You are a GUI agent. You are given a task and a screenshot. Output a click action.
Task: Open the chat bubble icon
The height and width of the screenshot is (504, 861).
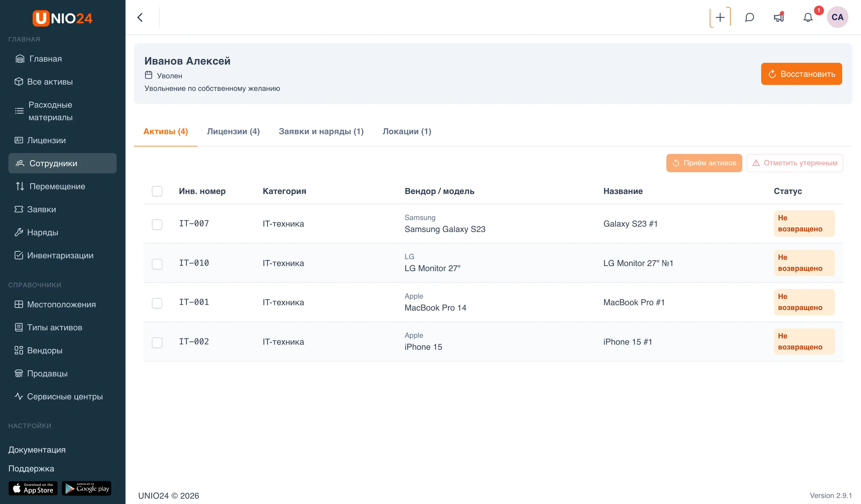[749, 17]
